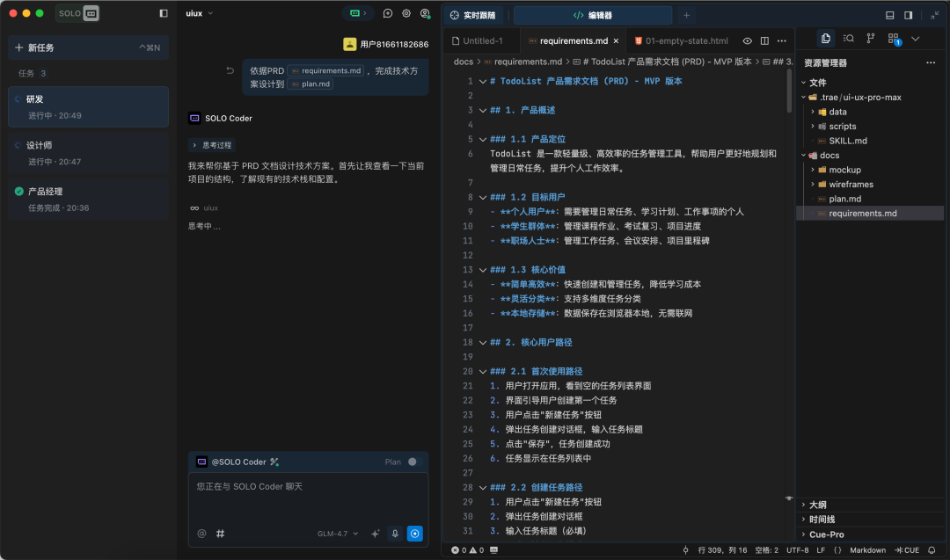Toggle the Markdown preview eye icon
Image resolution: width=950 pixels, height=560 pixels.
coord(746,40)
